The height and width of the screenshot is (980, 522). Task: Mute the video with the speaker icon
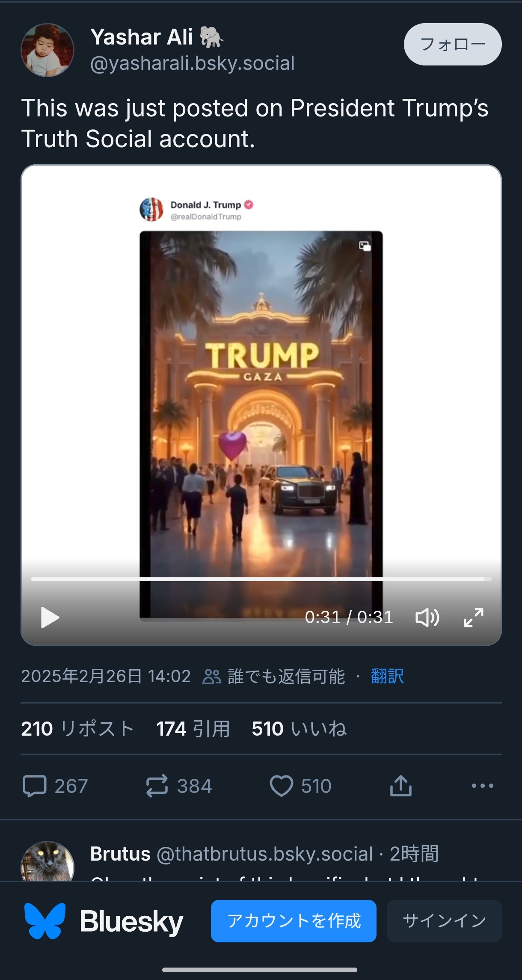(427, 618)
